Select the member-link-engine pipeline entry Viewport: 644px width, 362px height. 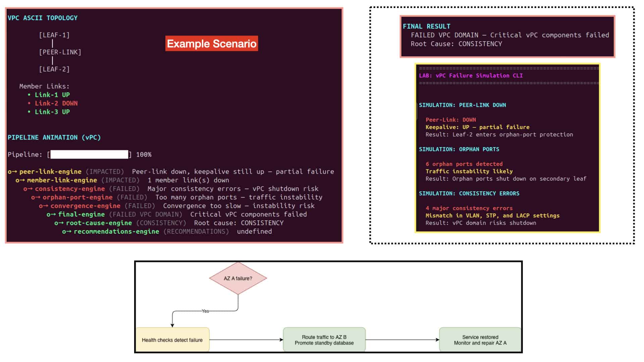[122, 180]
